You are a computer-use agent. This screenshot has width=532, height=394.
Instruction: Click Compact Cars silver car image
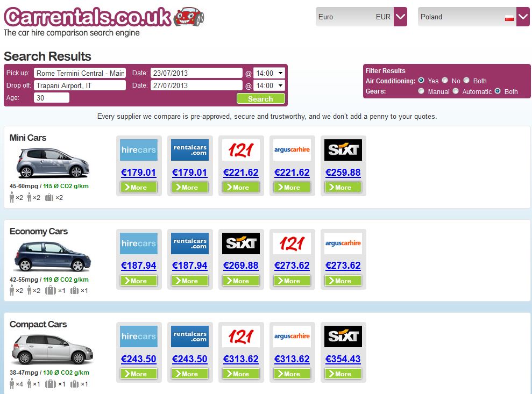pyautogui.click(x=52, y=349)
